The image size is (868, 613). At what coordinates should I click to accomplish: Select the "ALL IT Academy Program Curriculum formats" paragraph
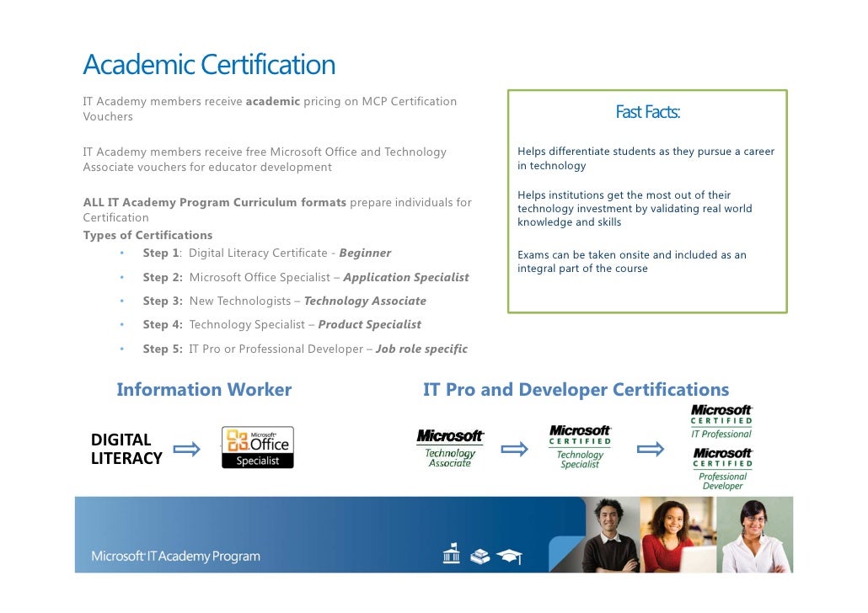tap(277, 210)
